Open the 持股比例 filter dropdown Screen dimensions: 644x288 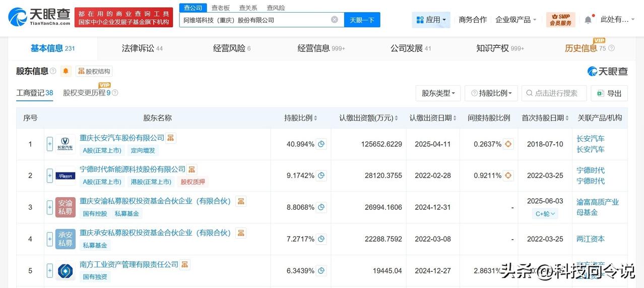pos(491,93)
